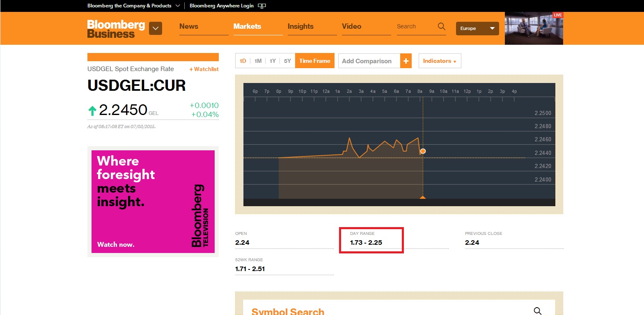644x315 pixels.
Task: Click the Bloomberg Anywhere monitor icon
Action: (262, 6)
